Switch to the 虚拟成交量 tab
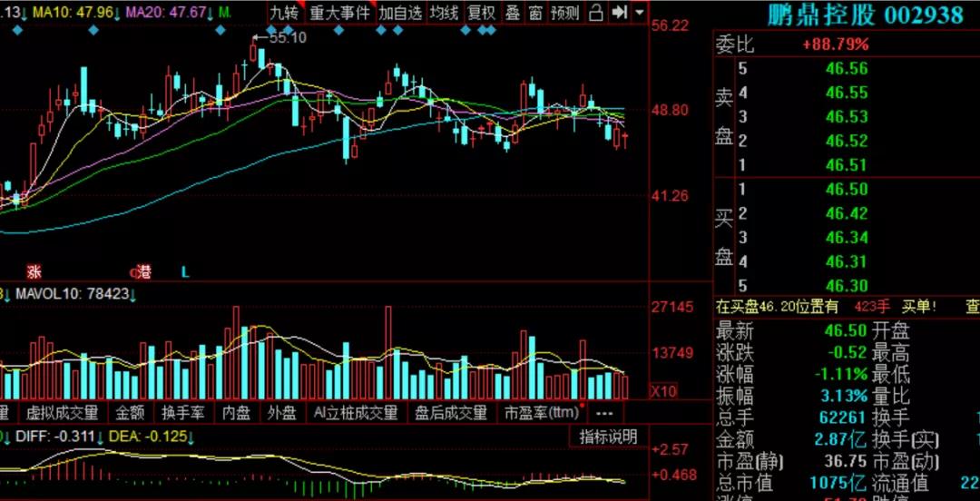This screenshot has height=501, width=980. tap(62, 413)
